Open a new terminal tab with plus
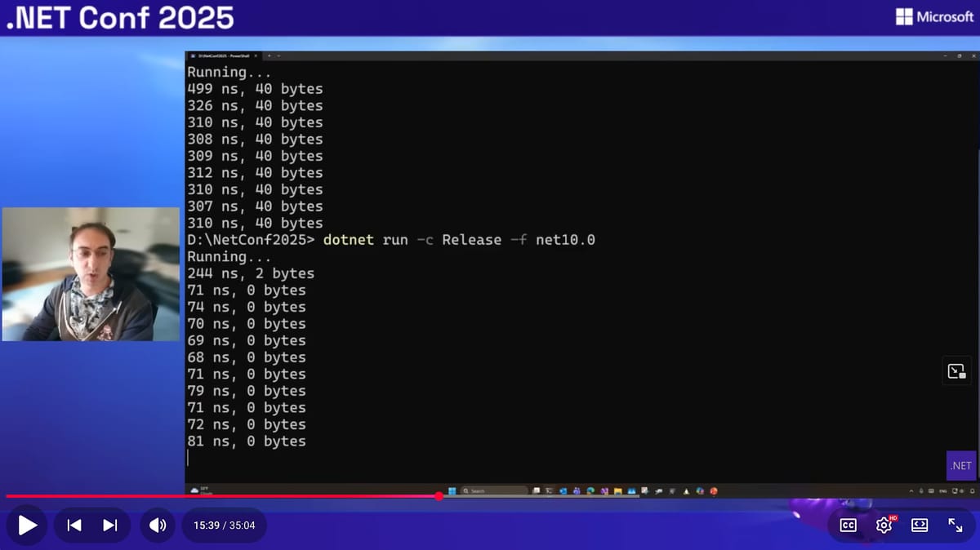This screenshot has height=550, width=980. click(269, 55)
